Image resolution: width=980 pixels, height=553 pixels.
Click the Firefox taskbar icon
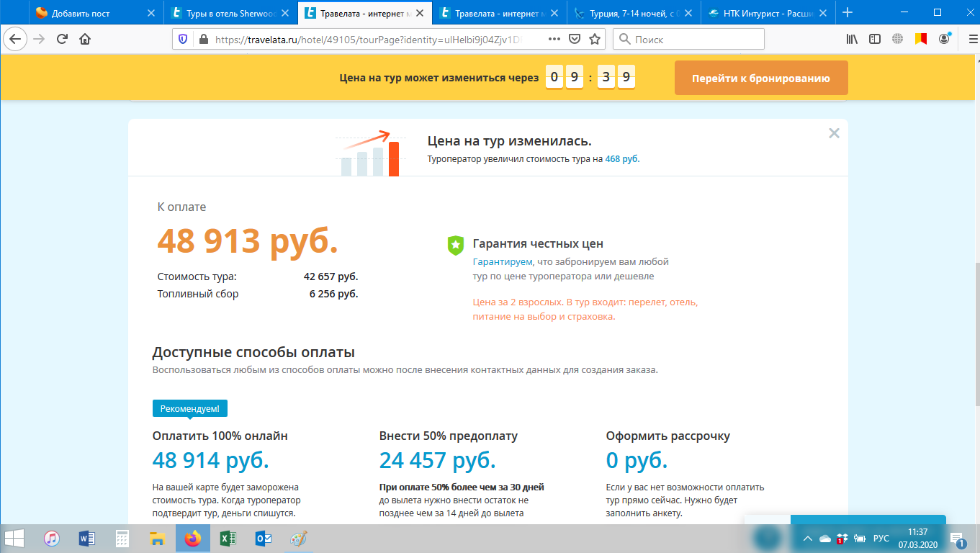coord(192,538)
